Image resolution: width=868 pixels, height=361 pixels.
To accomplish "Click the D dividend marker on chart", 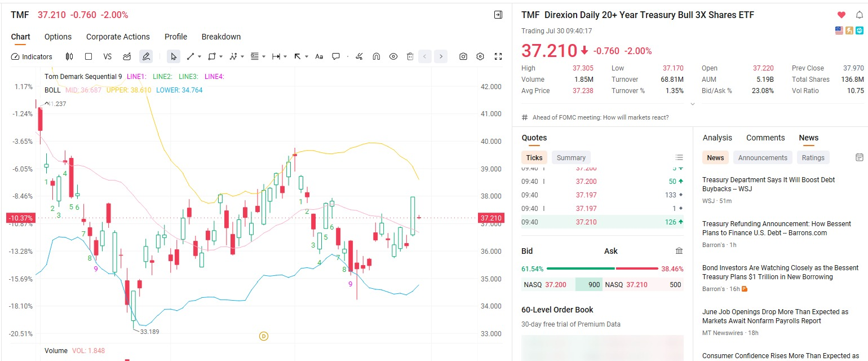I will tap(263, 336).
